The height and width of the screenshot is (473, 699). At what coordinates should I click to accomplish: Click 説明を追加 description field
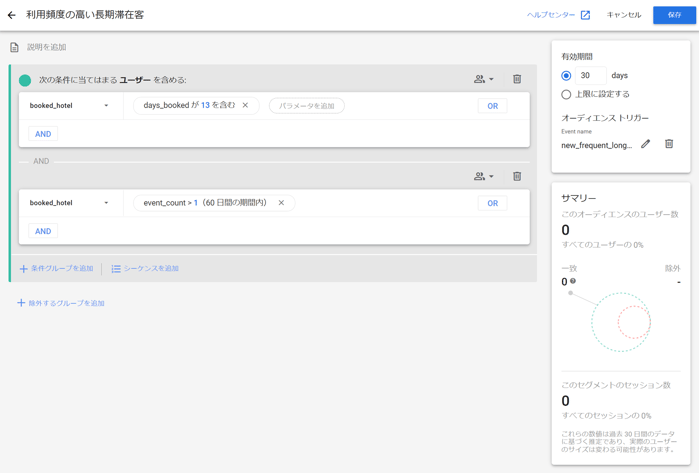[47, 47]
